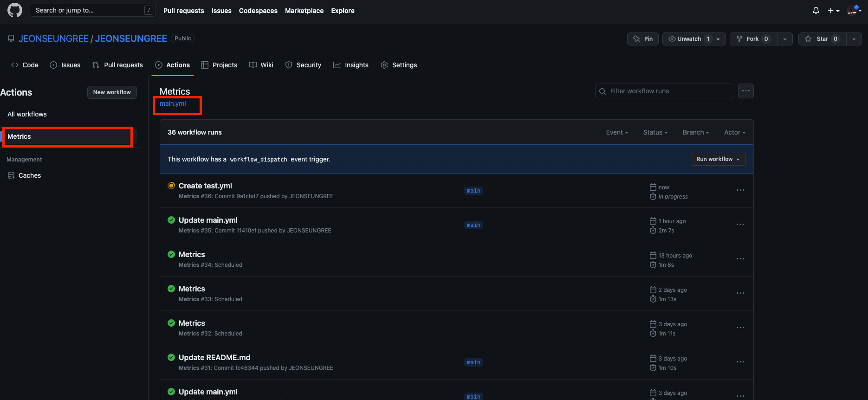Open the Security tab
Viewport: 868px width, 400px height.
pos(303,65)
